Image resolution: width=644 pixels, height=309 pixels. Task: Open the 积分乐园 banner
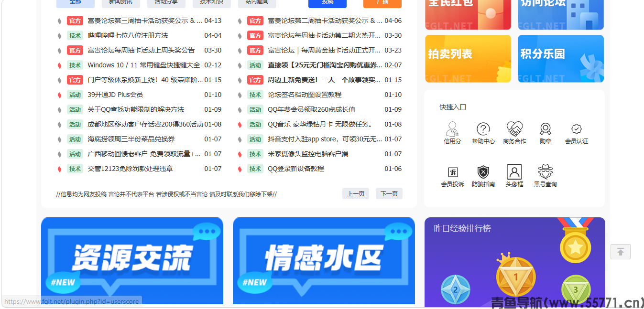click(x=561, y=59)
